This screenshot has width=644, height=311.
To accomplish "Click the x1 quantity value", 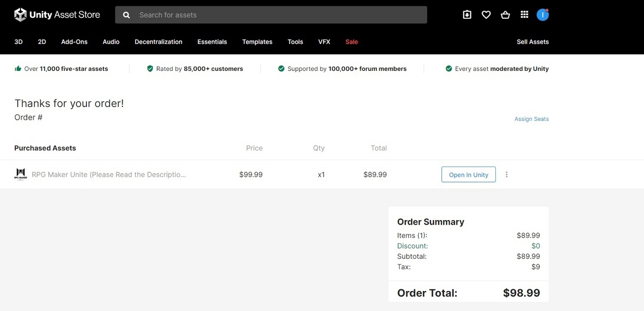I will coord(321,175).
